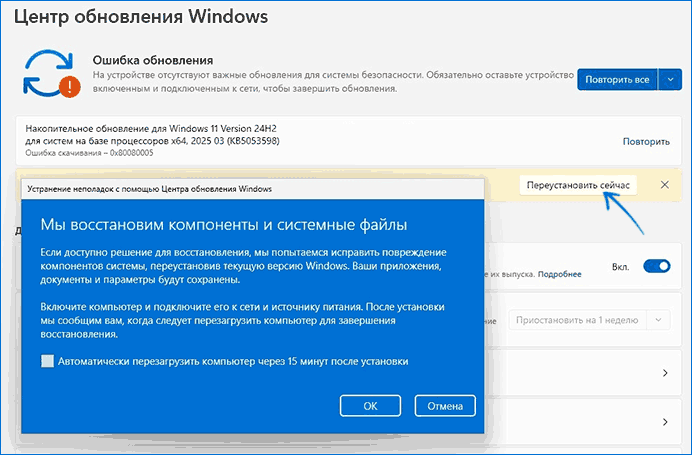Image resolution: width=692 pixels, height=455 pixels.
Task: Open the 'Подробнее' link
Action: pyautogui.click(x=560, y=275)
